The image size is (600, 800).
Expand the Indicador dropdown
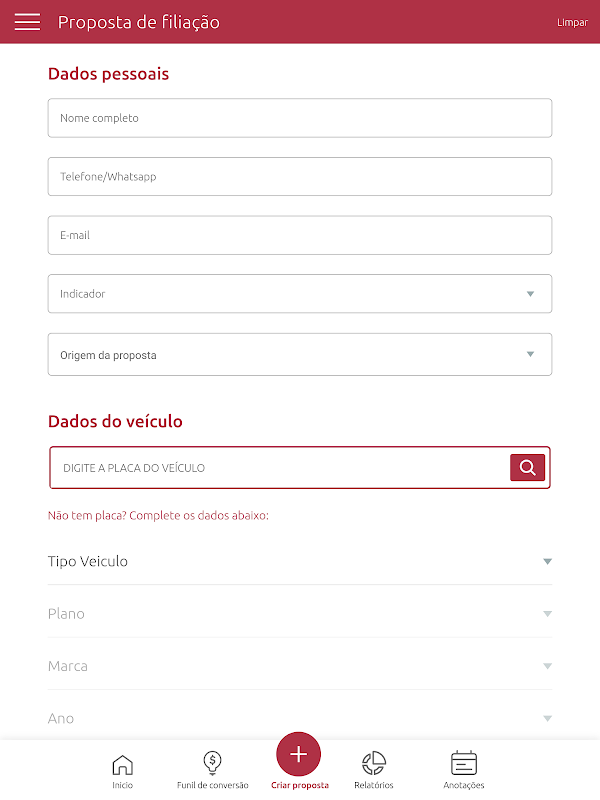pos(300,294)
